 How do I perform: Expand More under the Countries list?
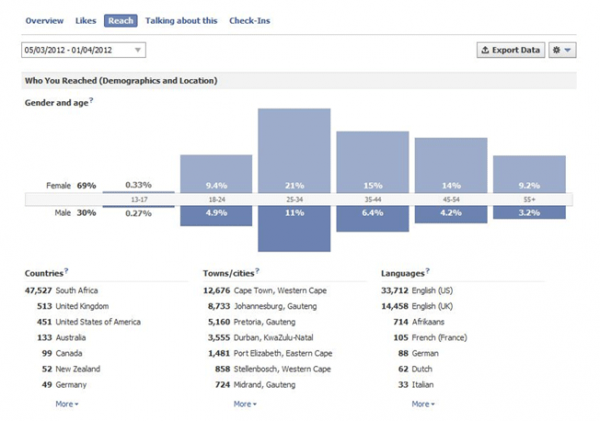(67, 404)
